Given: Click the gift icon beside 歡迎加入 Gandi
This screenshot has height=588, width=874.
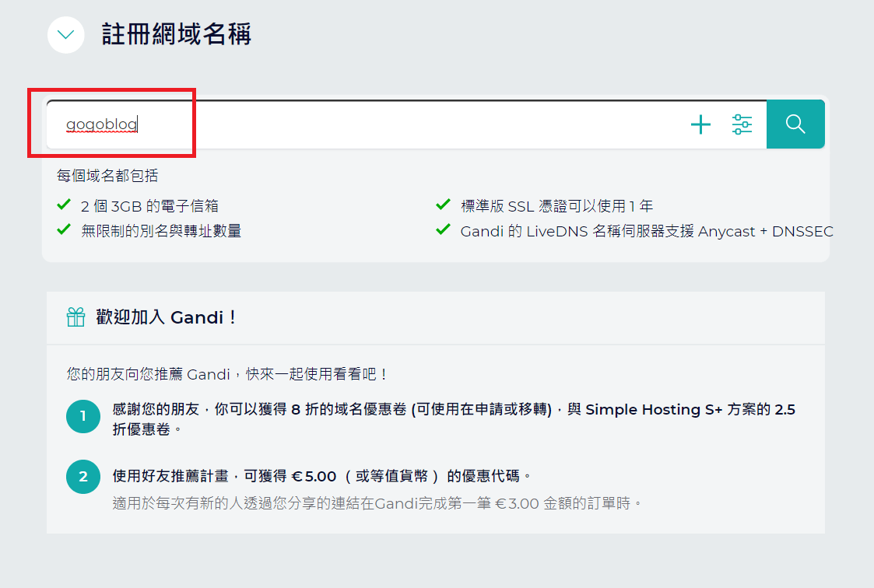Looking at the screenshot, I should point(75,317).
